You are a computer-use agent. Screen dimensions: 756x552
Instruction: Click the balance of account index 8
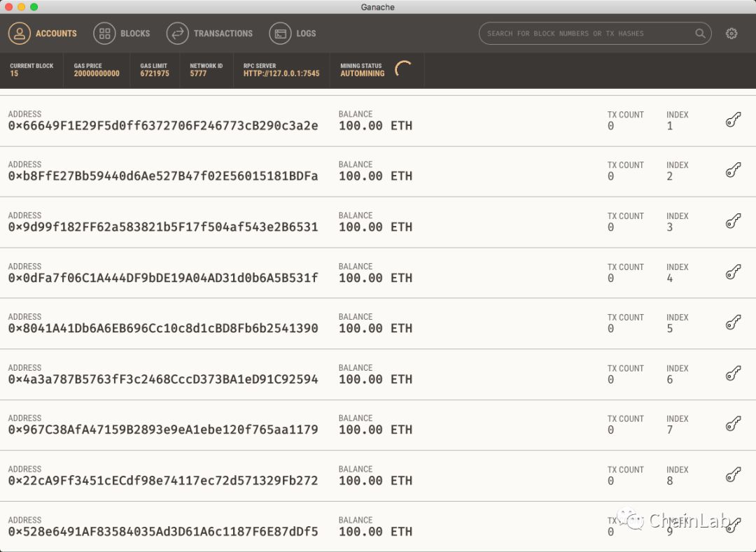tap(376, 481)
